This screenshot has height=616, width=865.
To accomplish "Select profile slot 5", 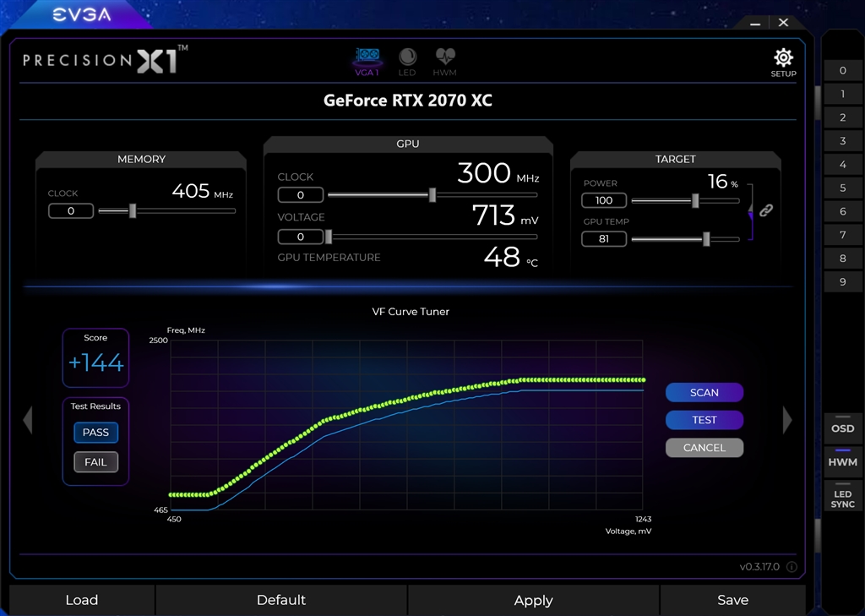I will pyautogui.click(x=842, y=188).
